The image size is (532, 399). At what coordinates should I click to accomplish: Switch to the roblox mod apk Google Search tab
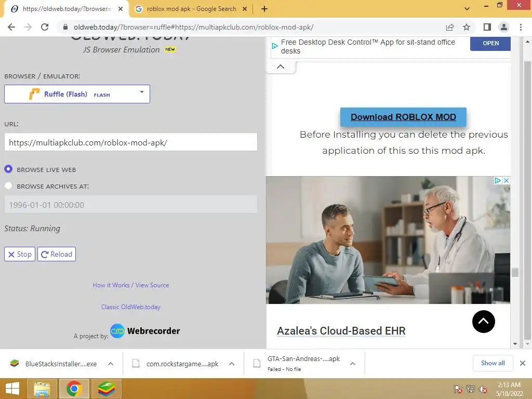click(x=191, y=9)
